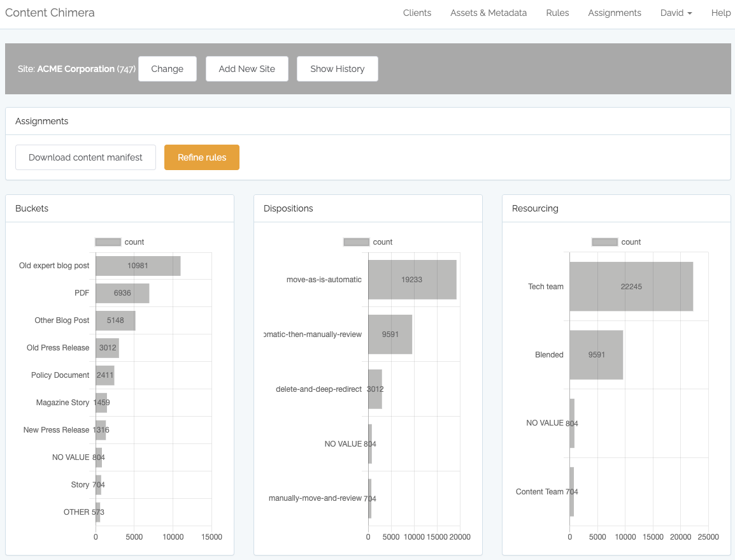
Task: Click the Resourcing panel heading
Action: (x=535, y=208)
